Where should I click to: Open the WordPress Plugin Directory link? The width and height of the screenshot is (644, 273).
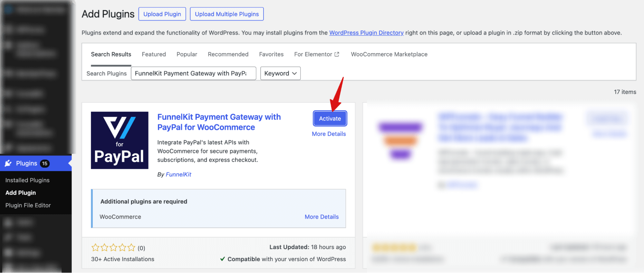point(366,33)
